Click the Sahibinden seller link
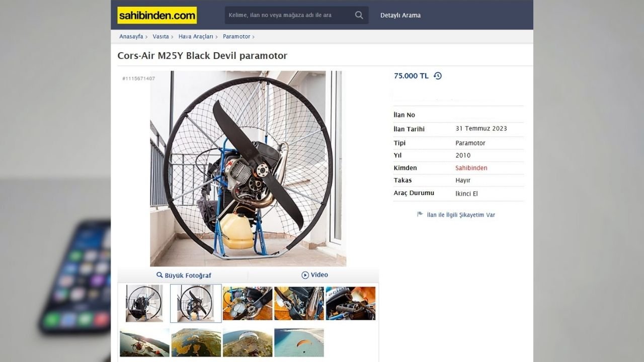This screenshot has width=644, height=362. 471,168
